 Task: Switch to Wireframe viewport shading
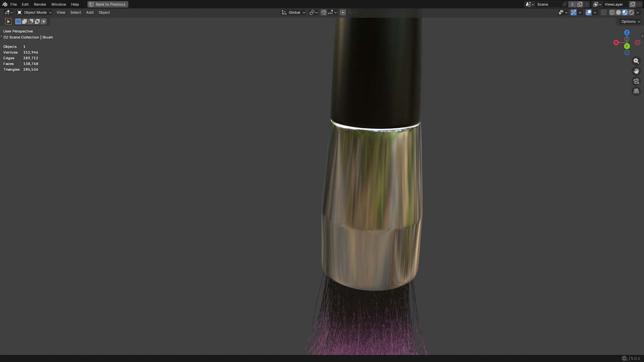(612, 12)
